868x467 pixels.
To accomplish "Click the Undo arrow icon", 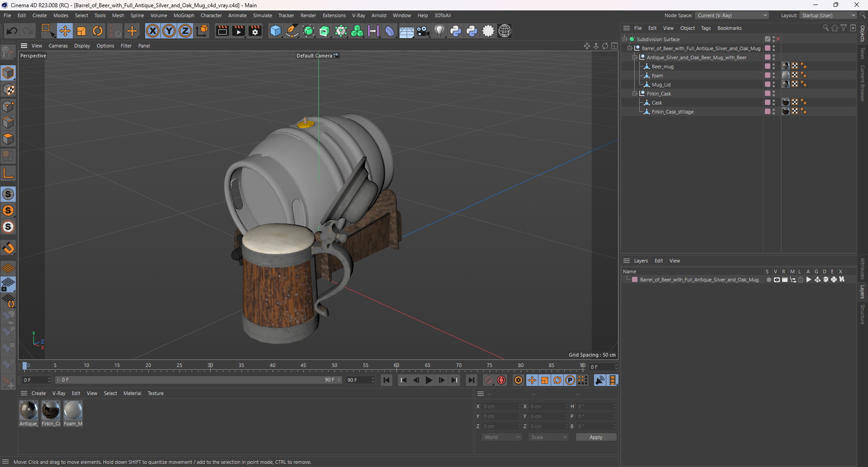I will [12, 31].
